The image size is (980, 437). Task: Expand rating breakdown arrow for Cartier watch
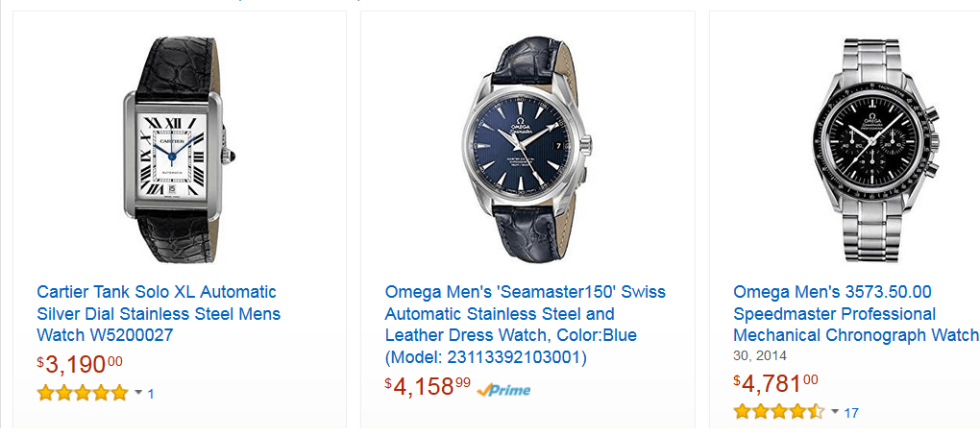point(138,393)
